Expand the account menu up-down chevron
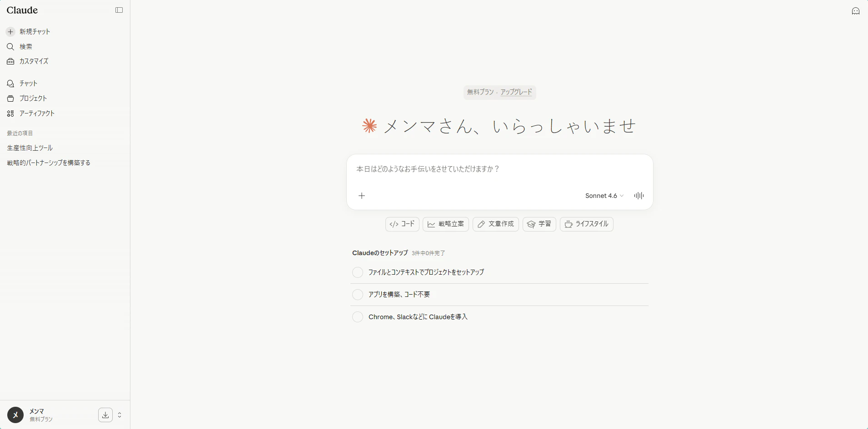The width and height of the screenshot is (868, 429). tap(120, 415)
